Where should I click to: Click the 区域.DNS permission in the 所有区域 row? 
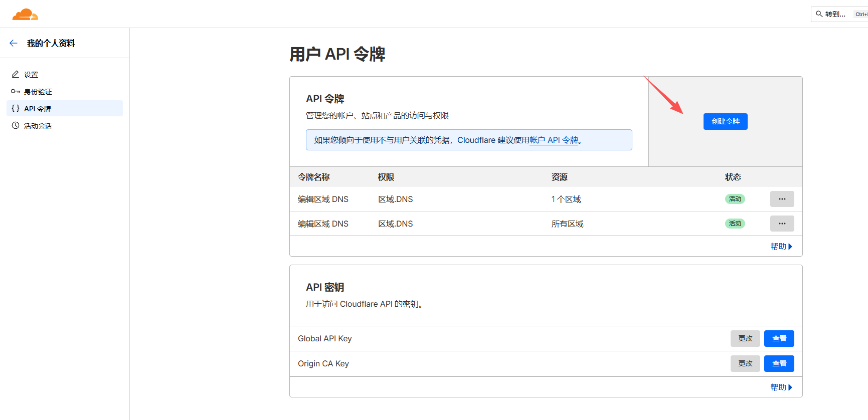(x=396, y=224)
